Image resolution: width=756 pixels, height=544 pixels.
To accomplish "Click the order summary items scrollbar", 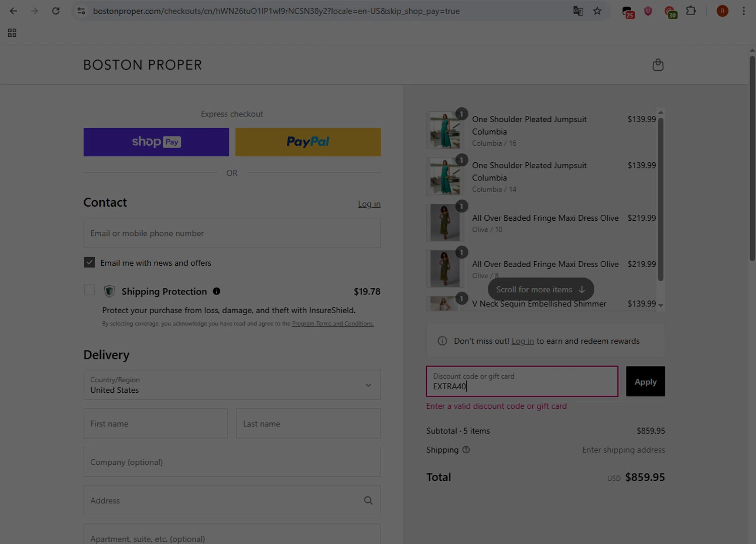I will [660, 200].
